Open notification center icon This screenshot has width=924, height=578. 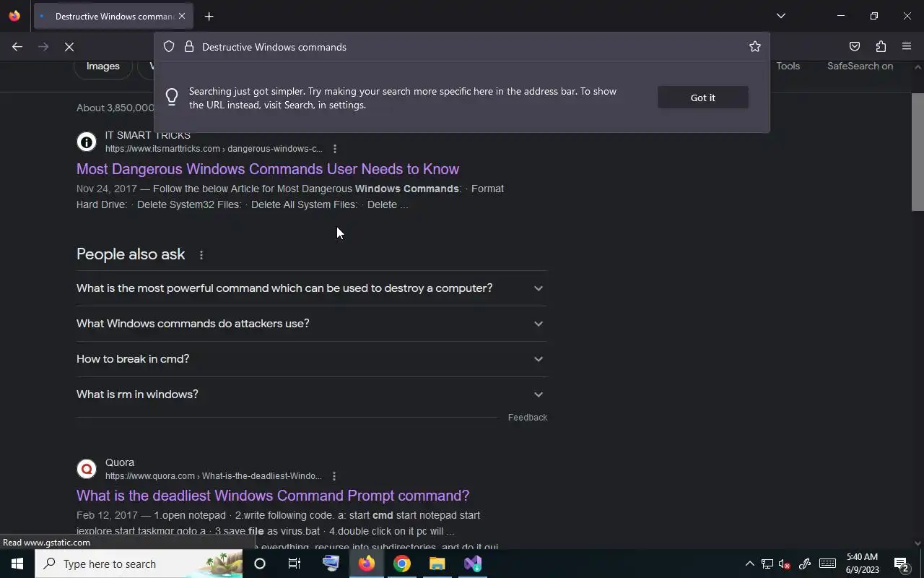(901, 564)
